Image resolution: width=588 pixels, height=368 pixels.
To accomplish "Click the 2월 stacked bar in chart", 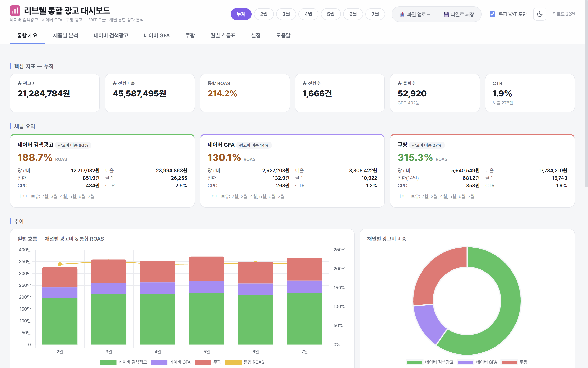I will click(60, 306).
